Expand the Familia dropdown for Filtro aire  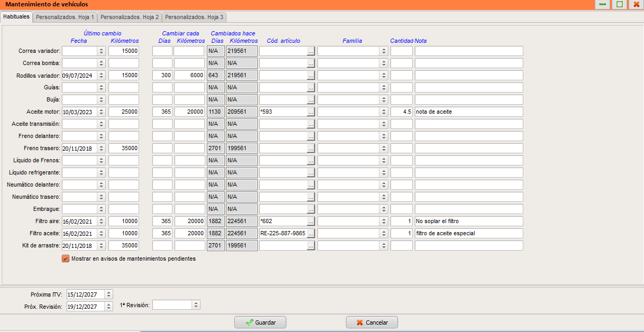[x=384, y=222]
